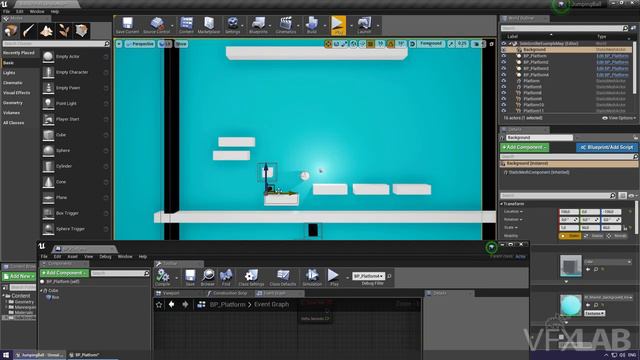Select the Place mode icon
640x360 pixels.
click(x=11, y=31)
